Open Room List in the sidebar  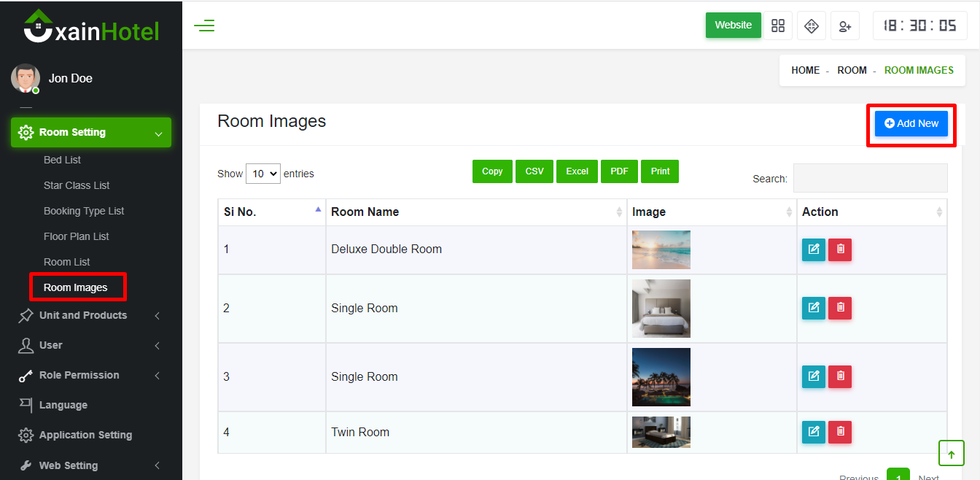tap(67, 262)
